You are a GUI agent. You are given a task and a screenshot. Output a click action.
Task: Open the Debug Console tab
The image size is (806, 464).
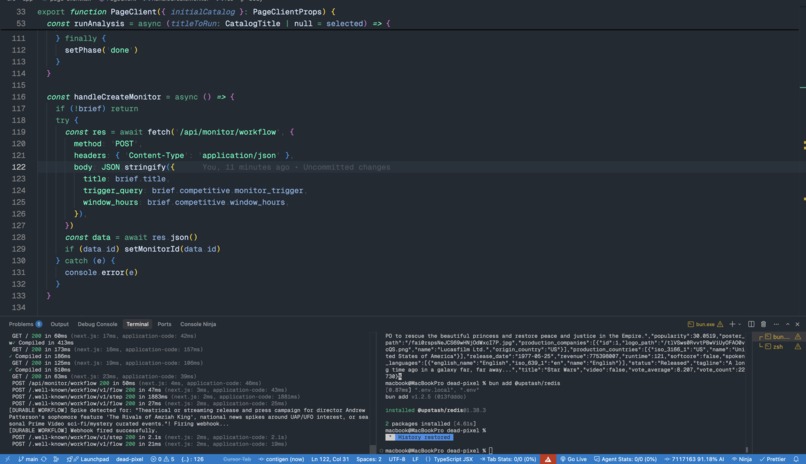[x=97, y=324]
